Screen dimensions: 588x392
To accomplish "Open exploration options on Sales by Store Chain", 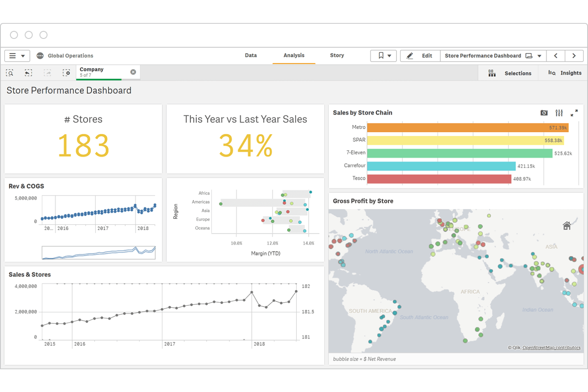I will (559, 113).
